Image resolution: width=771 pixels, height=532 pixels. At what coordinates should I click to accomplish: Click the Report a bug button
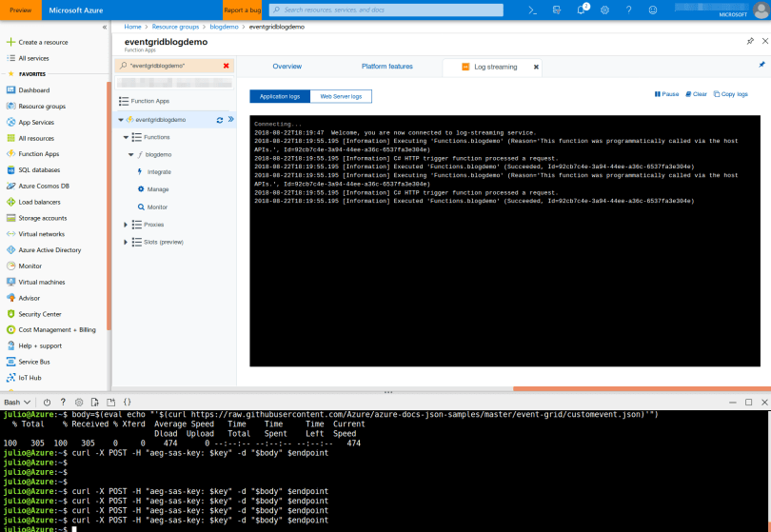(x=242, y=10)
